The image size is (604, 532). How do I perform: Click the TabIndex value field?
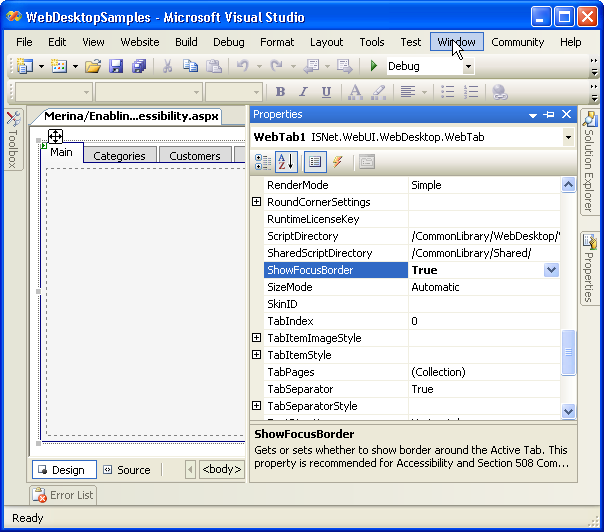point(480,321)
